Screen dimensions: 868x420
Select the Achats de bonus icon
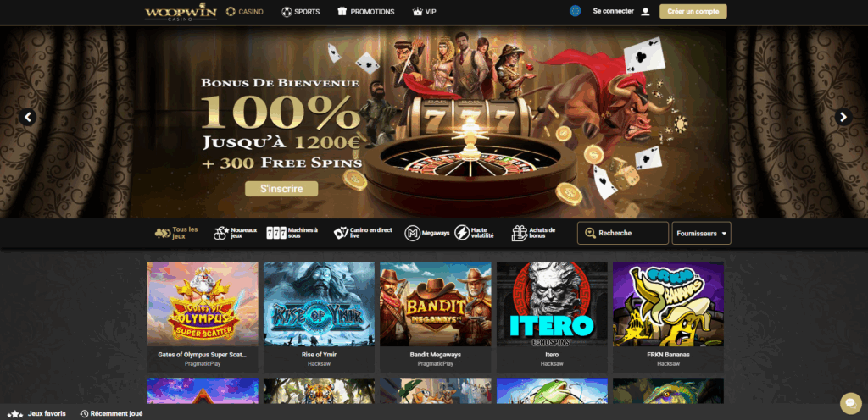point(520,233)
